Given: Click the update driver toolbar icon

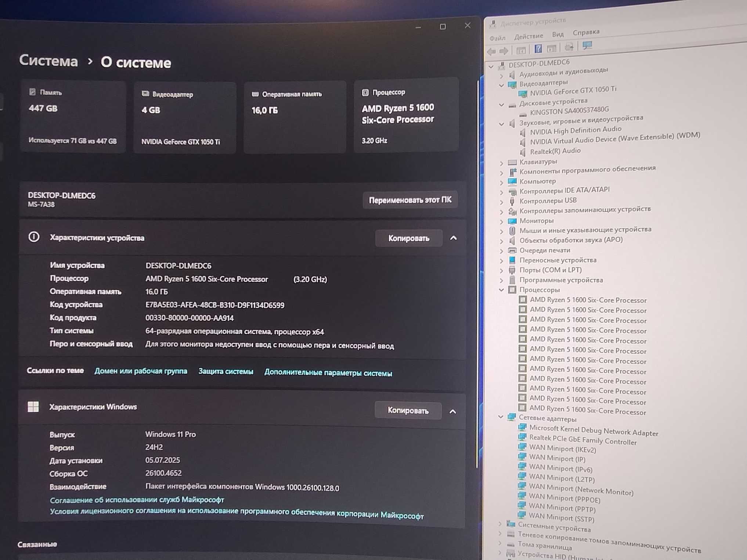Looking at the screenshot, I should click(x=569, y=47).
